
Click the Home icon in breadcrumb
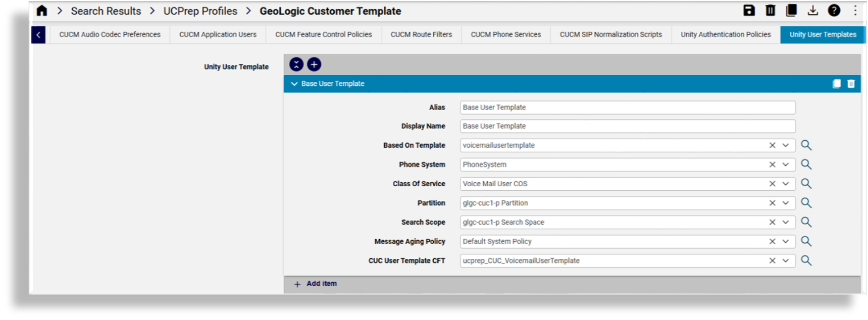pyautogui.click(x=42, y=11)
